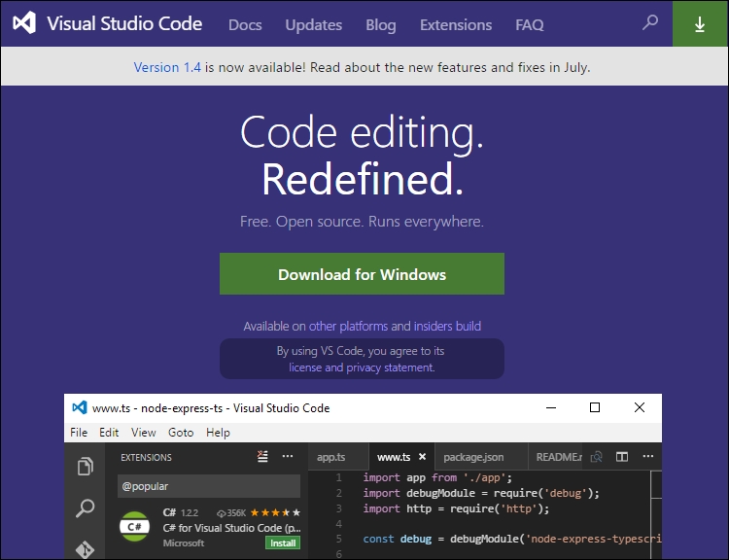The image size is (729, 560).
Task: Click the 356K download count icon
Action: (222, 513)
